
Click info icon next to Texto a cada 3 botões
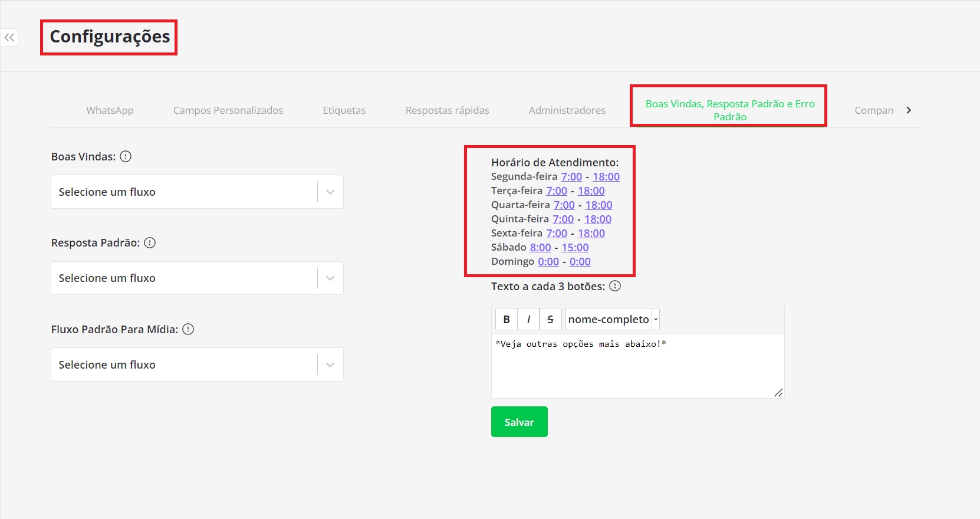[615, 286]
